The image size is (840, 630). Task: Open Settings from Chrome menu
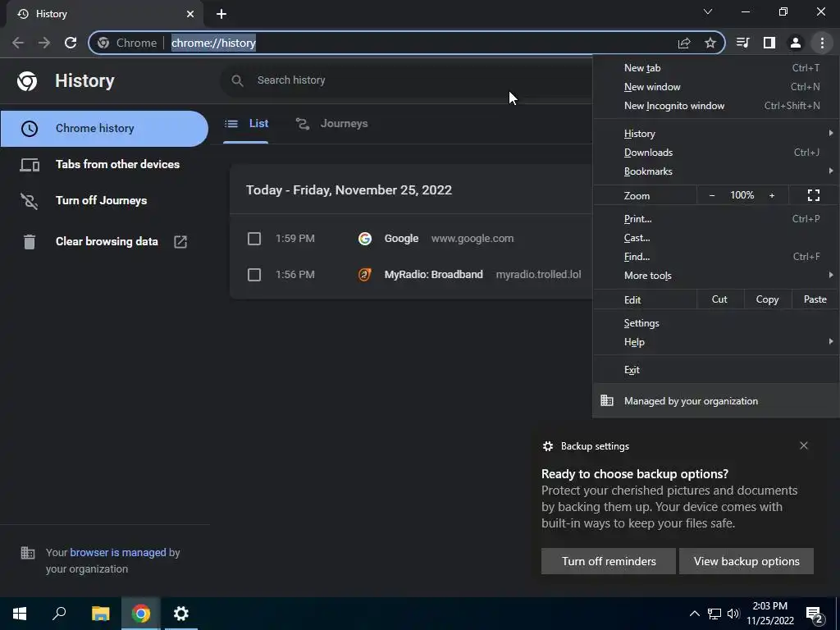(x=716, y=323)
